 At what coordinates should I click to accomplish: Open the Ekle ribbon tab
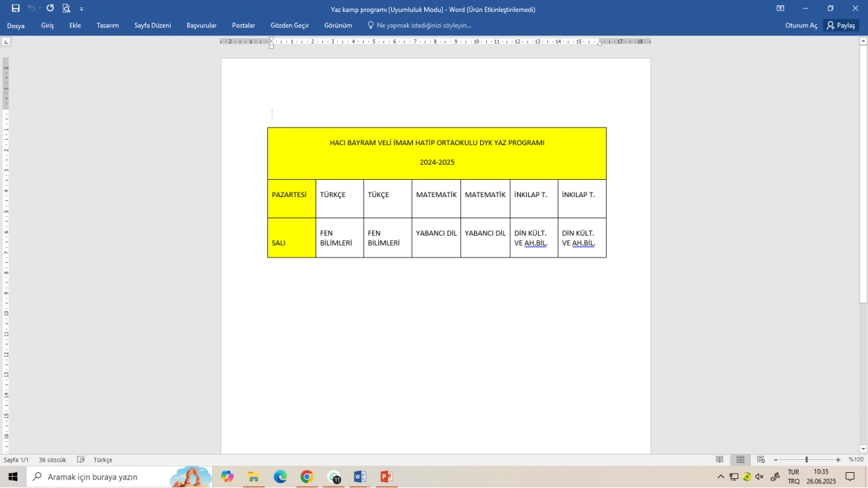(x=75, y=25)
